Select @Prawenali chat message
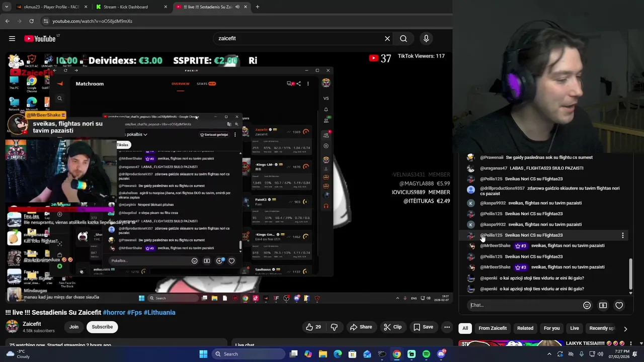The height and width of the screenshot is (362, 644). click(543, 157)
